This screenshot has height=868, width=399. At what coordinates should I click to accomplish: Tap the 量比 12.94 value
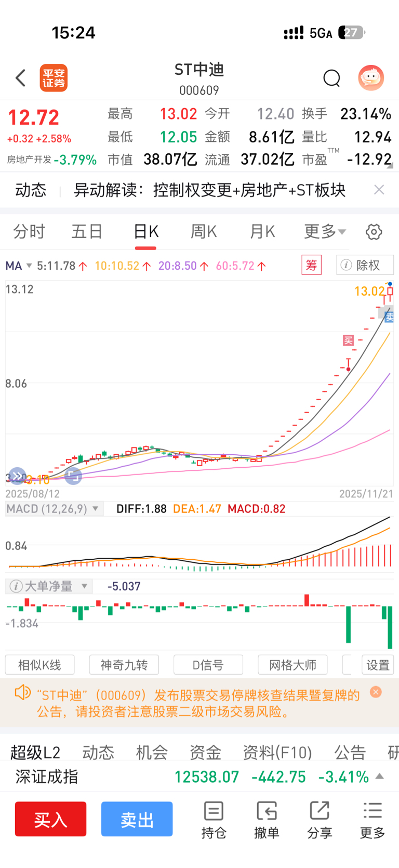(373, 137)
